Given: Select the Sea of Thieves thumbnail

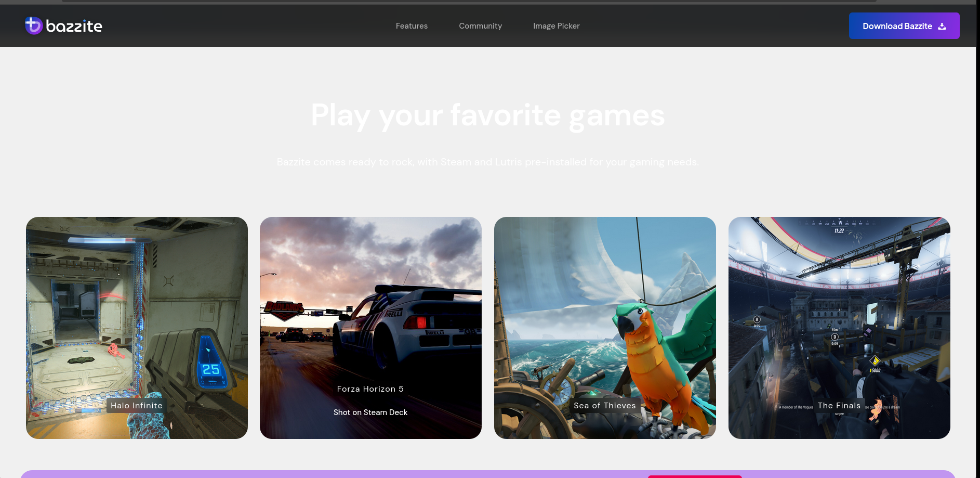Looking at the screenshot, I should [x=605, y=328].
